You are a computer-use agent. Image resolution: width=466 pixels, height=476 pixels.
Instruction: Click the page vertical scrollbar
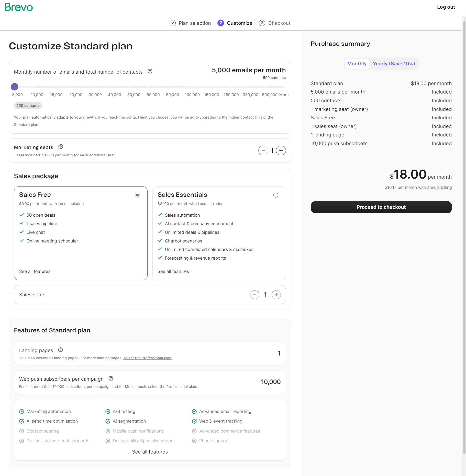click(x=464, y=238)
